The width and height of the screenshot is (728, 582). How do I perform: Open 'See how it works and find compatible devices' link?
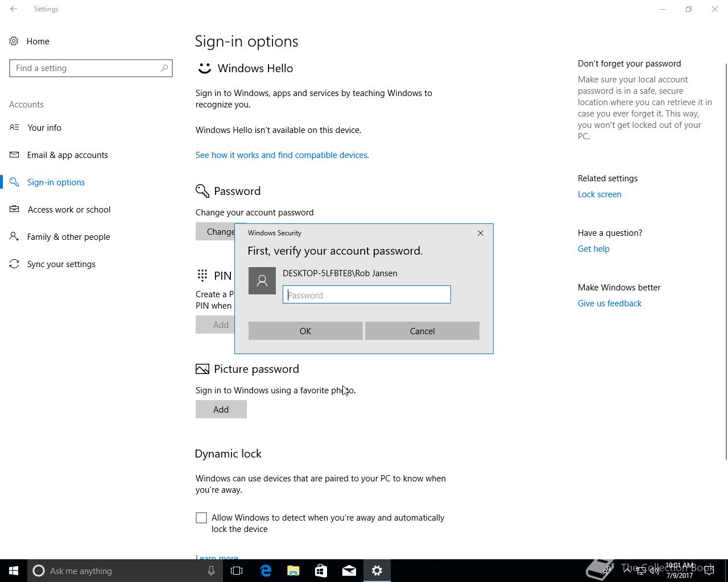pos(282,155)
